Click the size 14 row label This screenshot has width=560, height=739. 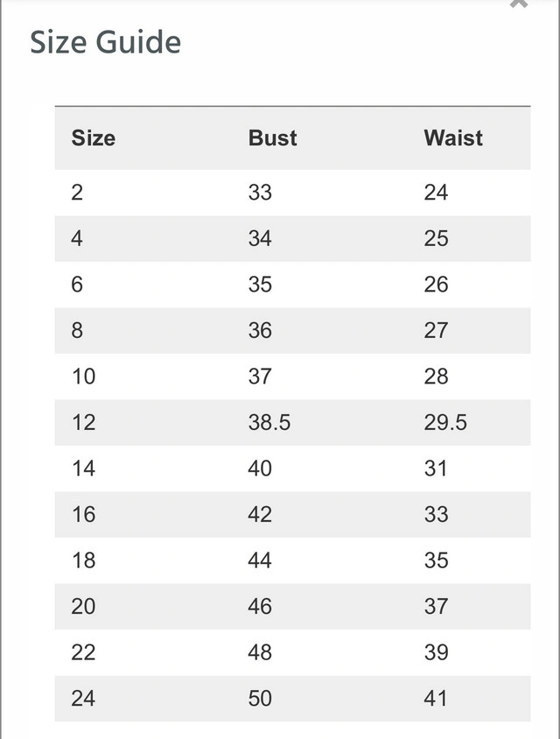tap(83, 468)
